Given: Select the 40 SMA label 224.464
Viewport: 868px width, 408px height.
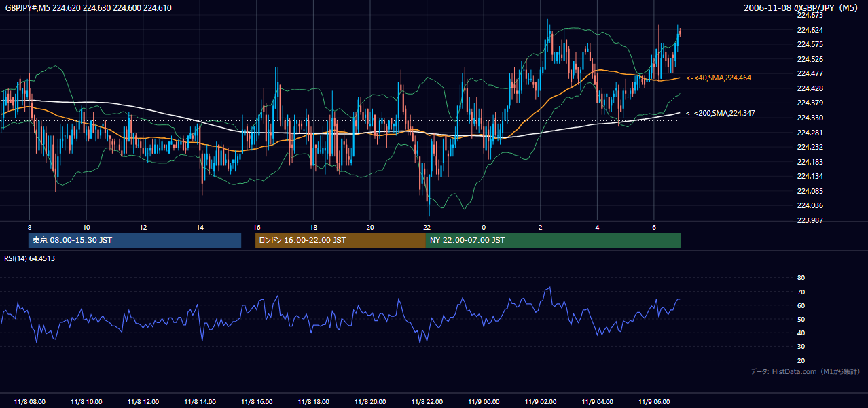Looking at the screenshot, I should coord(719,78).
